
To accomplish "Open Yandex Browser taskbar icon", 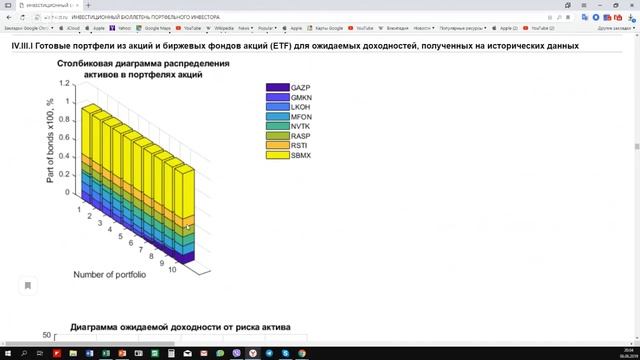I will tap(253, 353).
